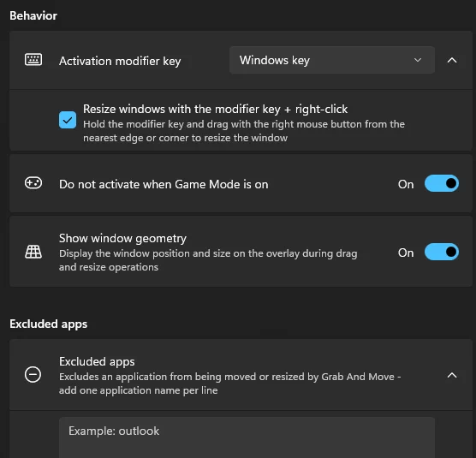Click the On label beside Game Mode toggle
This screenshot has width=476, height=458.
tap(406, 185)
